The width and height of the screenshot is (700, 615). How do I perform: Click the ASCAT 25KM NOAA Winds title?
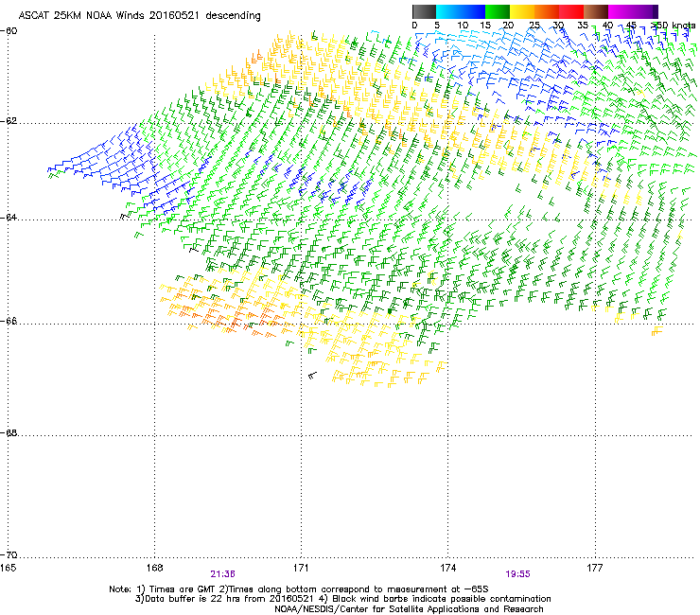click(x=140, y=15)
